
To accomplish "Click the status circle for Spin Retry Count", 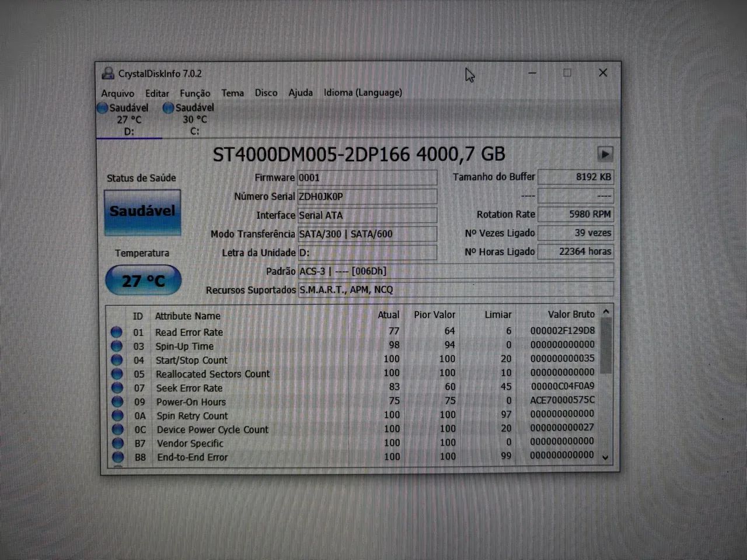I will [x=118, y=416].
